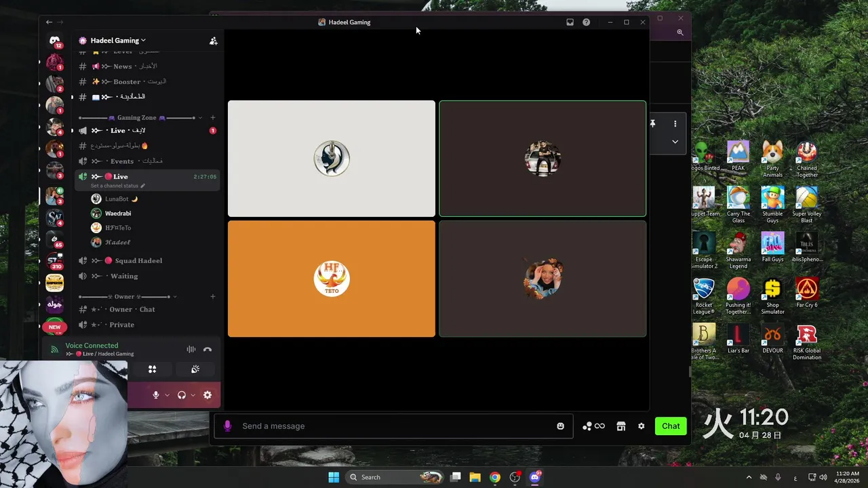Open the invite people icon beside server name
The image size is (868, 488).
[213, 41]
